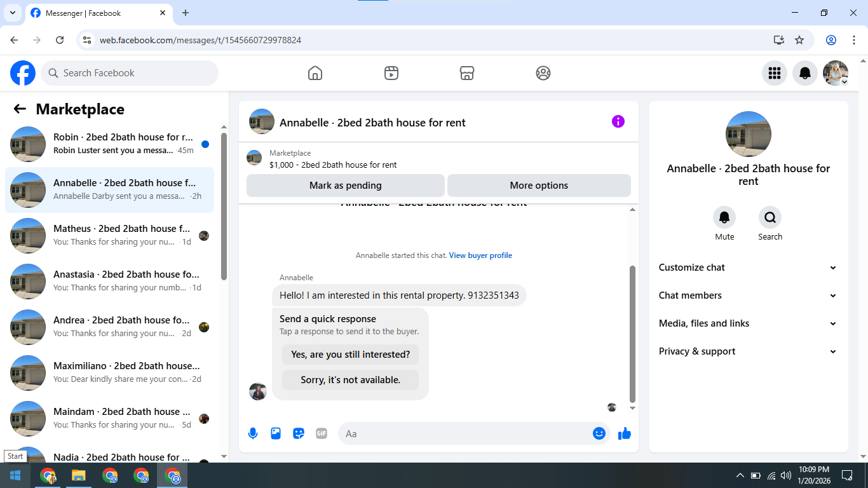The height and width of the screenshot is (488, 868).
Task: Open Andrea conversation
Action: click(x=109, y=327)
